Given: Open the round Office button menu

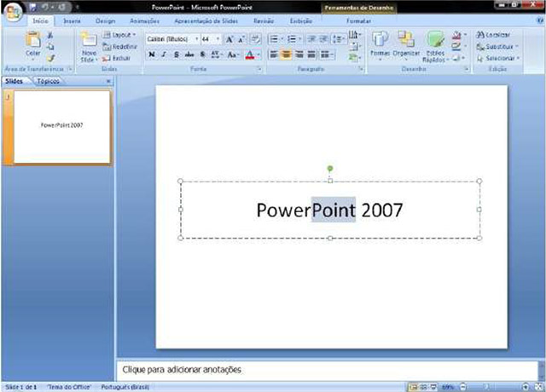Looking at the screenshot, I should pos(14,13).
